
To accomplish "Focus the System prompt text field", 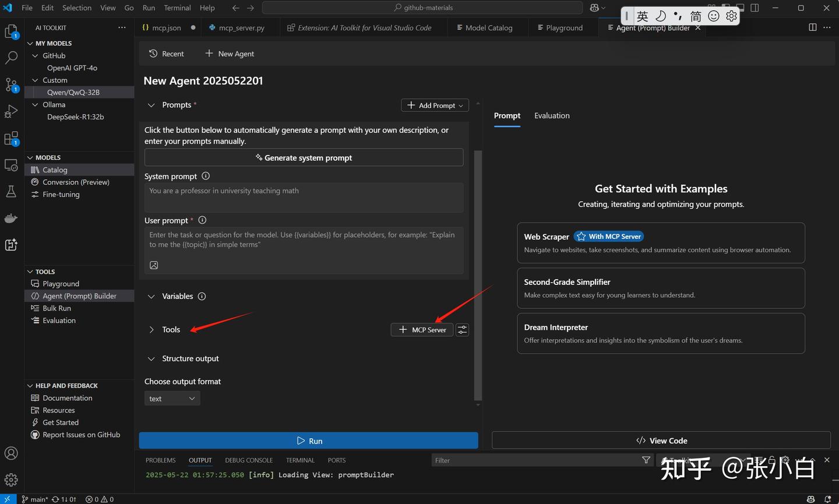I will 304,198.
